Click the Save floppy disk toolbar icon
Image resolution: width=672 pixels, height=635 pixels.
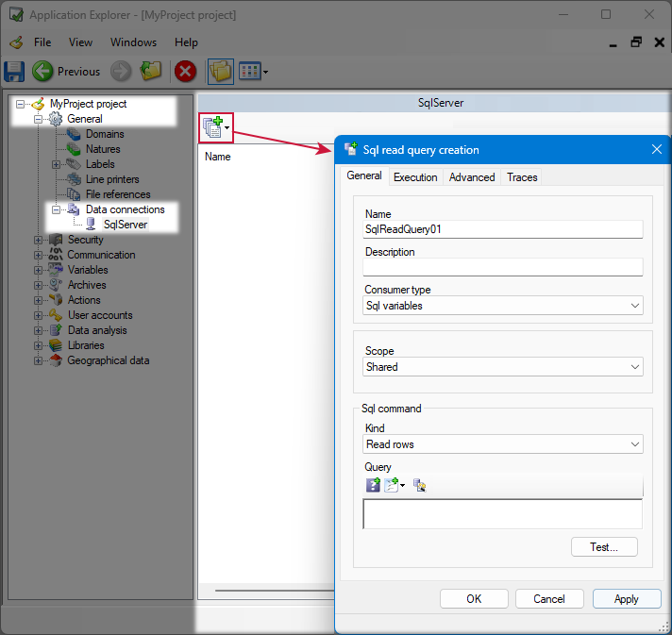click(x=14, y=71)
